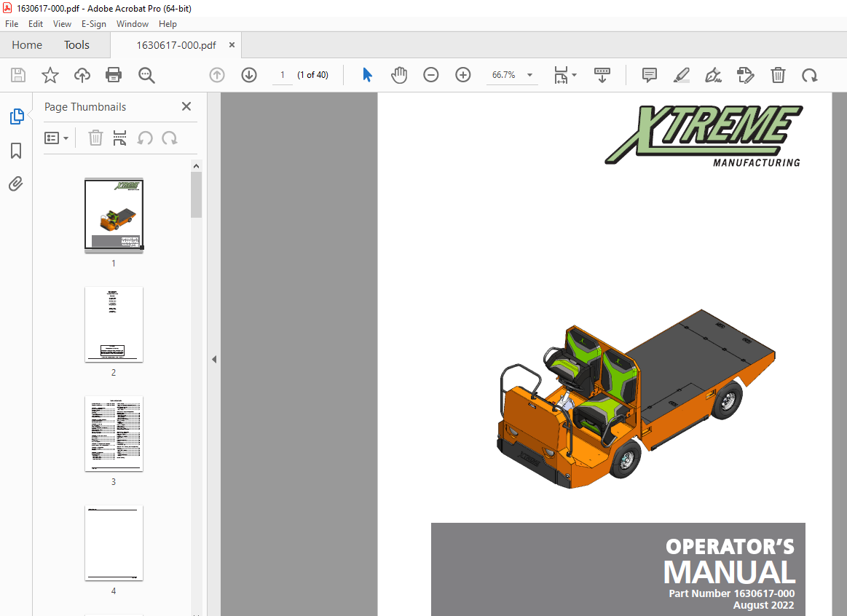Viewport: 847px width, 616px height.
Task: Toggle the Page Thumbnails sidebar icon
Action: pyautogui.click(x=17, y=116)
